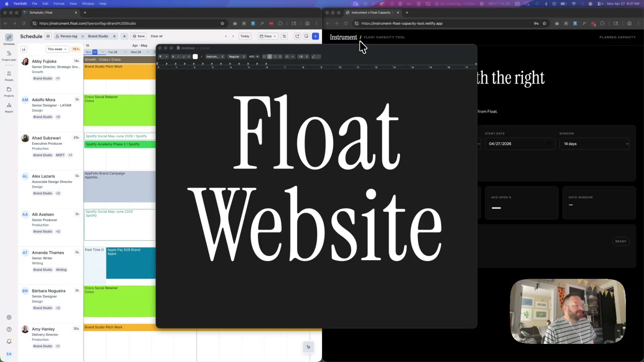The image size is (644, 362).
Task: Select center alignment in TextEdit
Action: click(270, 57)
